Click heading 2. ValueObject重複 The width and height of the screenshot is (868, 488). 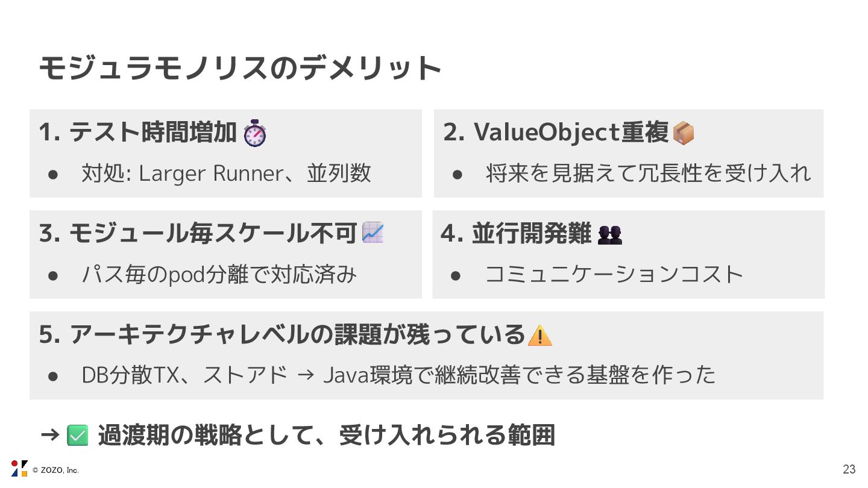click(x=556, y=133)
